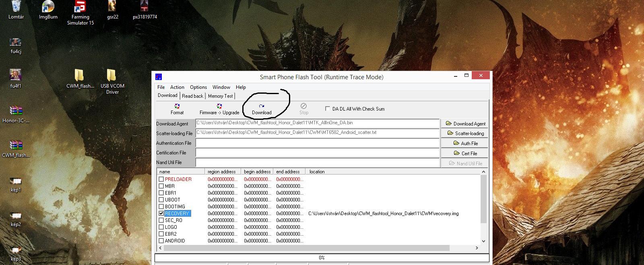This screenshot has width=644, height=265.
Task: Click the Format toolbar button
Action: pos(177,109)
